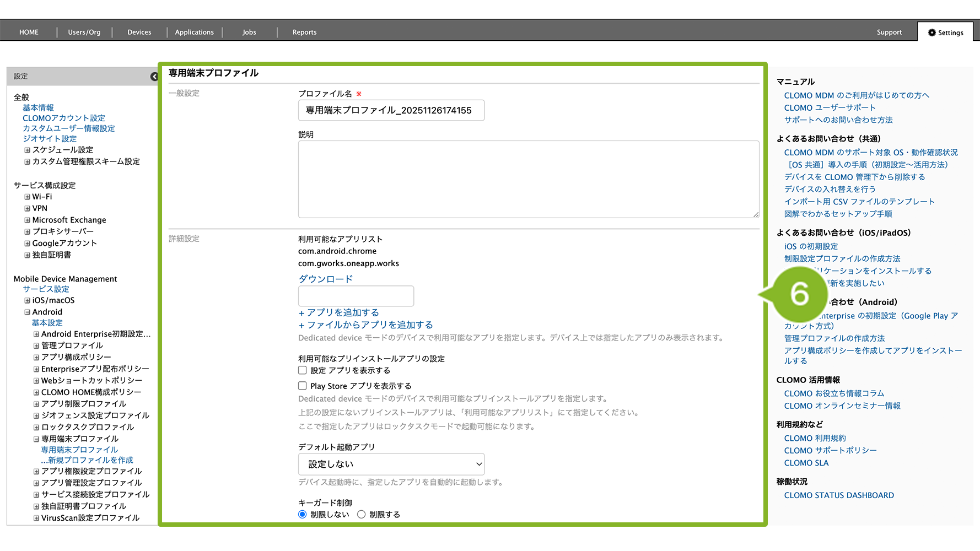Expand the Wi-Fi tree node plus icon

tap(27, 197)
